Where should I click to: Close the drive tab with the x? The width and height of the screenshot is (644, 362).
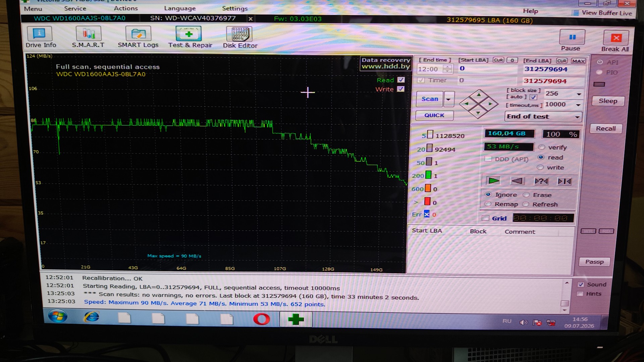251,19
